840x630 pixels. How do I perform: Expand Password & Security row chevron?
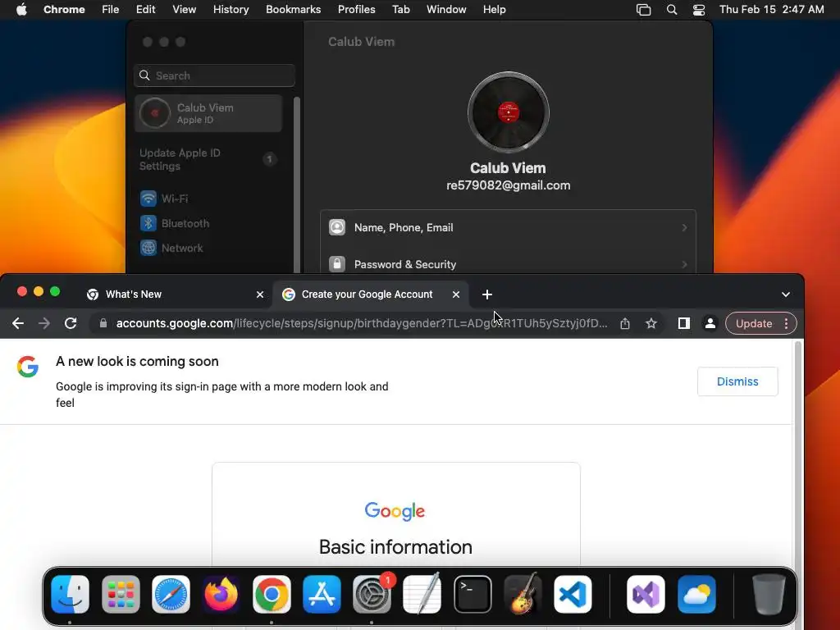(x=684, y=264)
